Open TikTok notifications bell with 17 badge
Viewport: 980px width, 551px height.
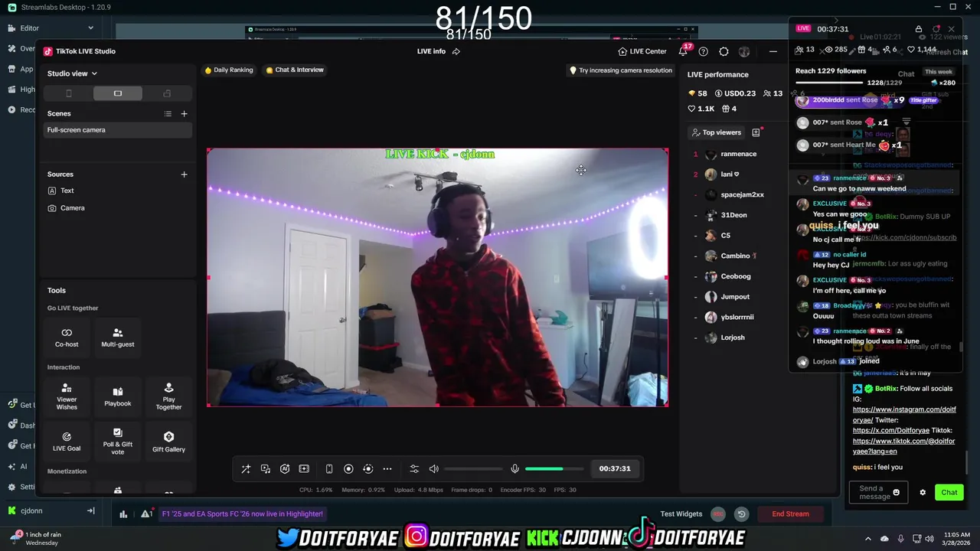[683, 51]
